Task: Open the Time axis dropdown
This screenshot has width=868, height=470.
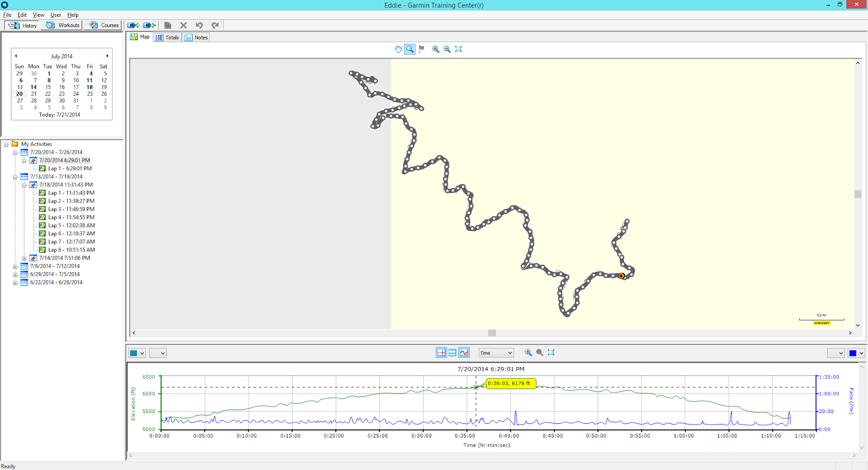Action: tap(496, 353)
